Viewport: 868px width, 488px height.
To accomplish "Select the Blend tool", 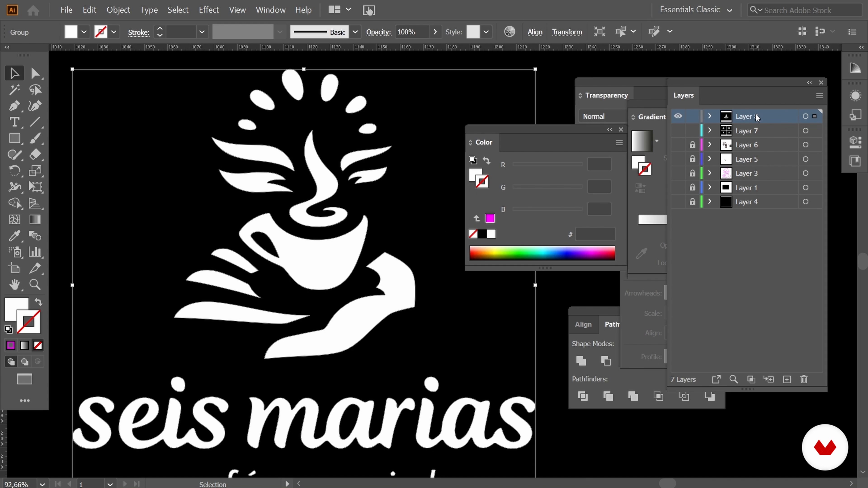I will [x=35, y=236].
